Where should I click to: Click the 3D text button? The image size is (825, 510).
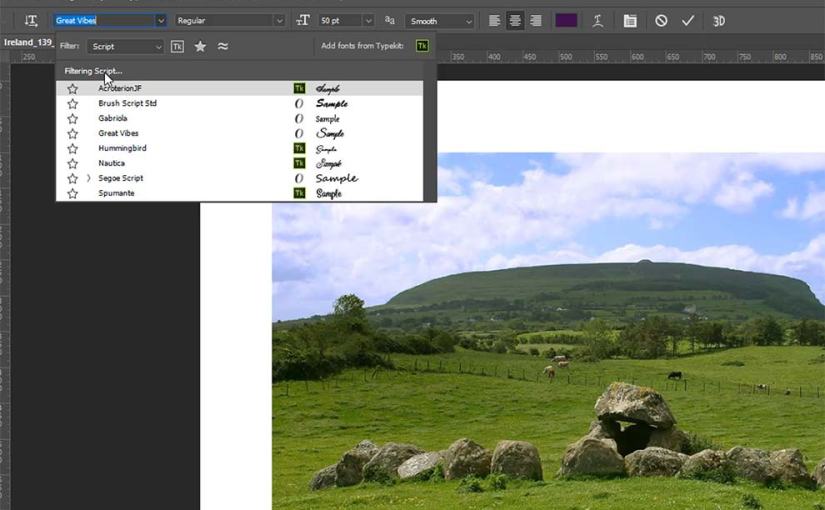click(x=719, y=21)
